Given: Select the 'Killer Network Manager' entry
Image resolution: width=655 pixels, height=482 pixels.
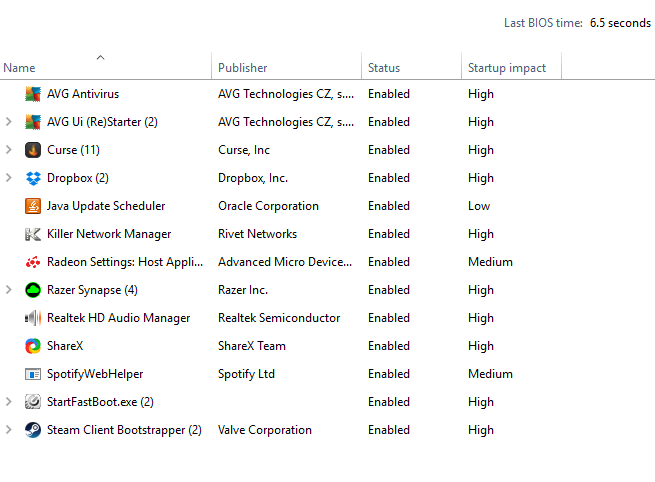Looking at the screenshot, I should (109, 234).
